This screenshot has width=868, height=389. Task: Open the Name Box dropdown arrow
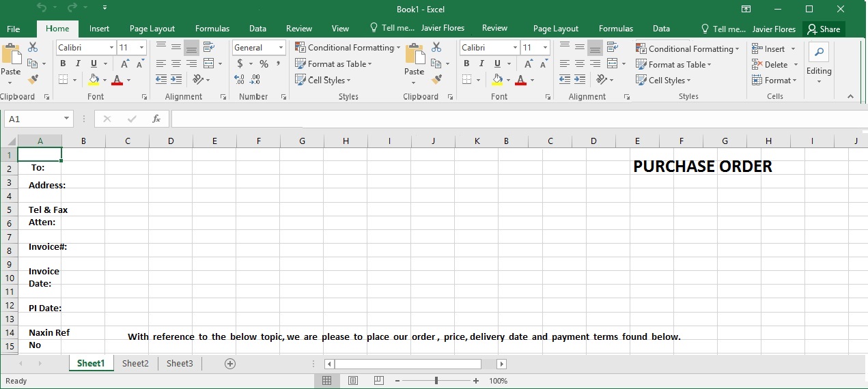66,119
